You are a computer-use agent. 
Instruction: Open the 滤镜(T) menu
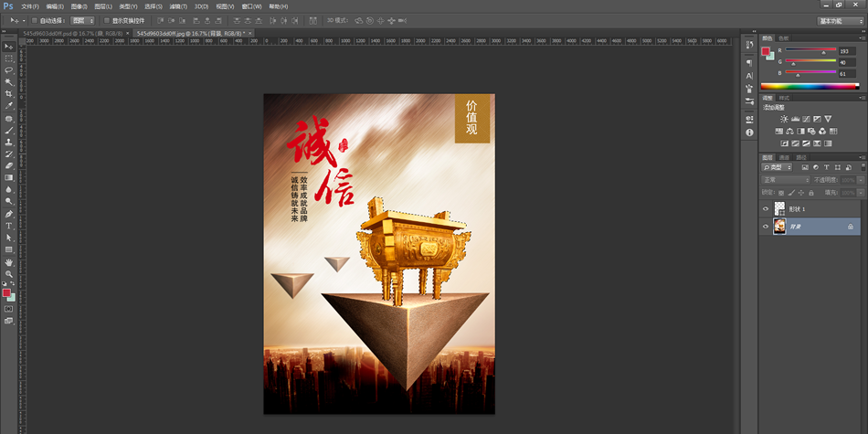[178, 6]
